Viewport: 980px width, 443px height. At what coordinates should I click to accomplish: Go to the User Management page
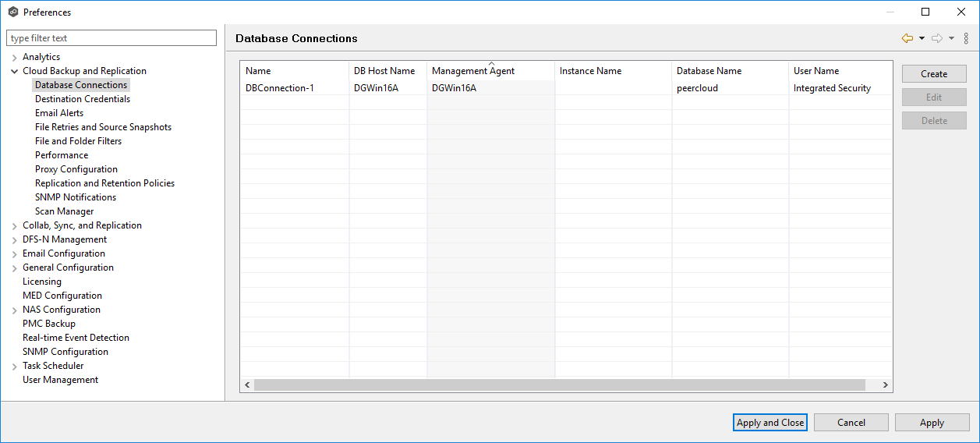pyautogui.click(x=61, y=380)
